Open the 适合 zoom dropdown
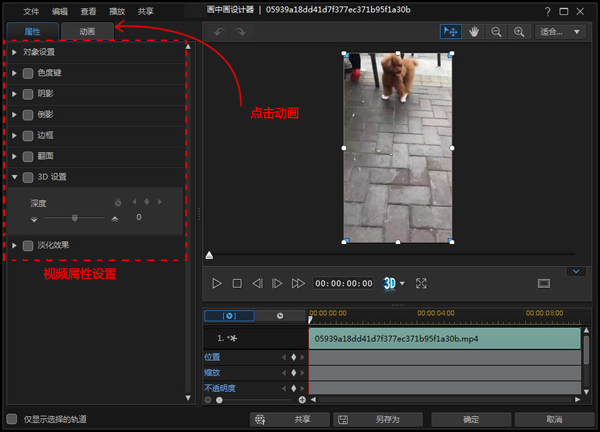This screenshot has width=600, height=432. [x=560, y=32]
